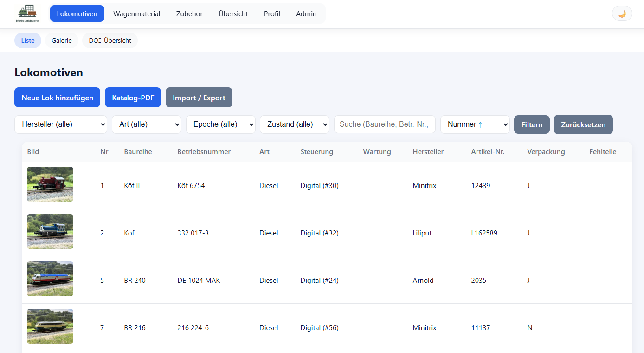
Task: Go to the Übersicht tab
Action: pyautogui.click(x=233, y=14)
